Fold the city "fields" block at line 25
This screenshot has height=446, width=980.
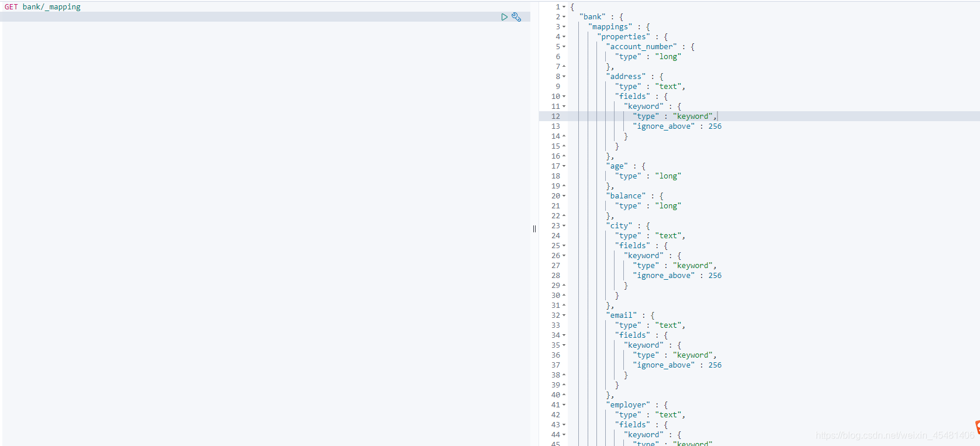click(564, 246)
